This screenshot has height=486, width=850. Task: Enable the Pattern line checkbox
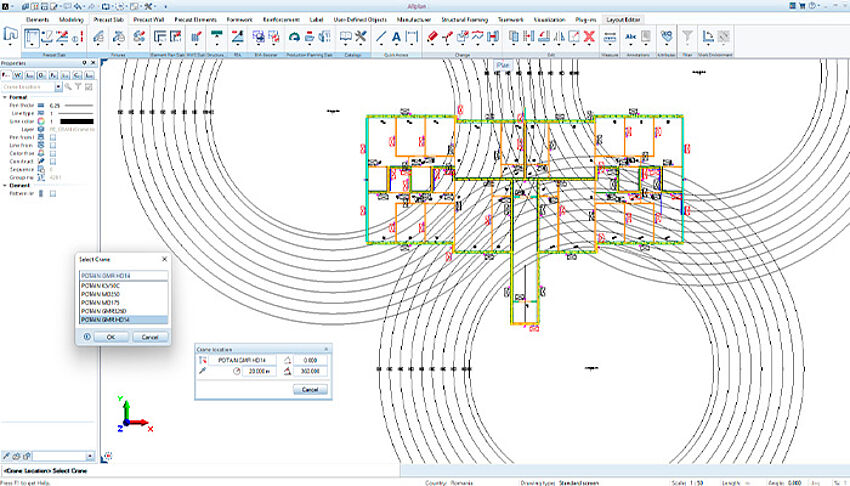[53, 194]
